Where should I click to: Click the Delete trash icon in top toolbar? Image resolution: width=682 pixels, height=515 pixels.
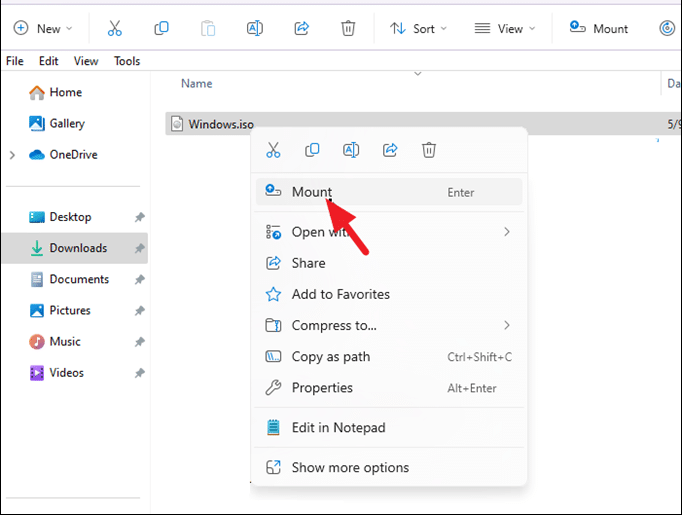[348, 28]
